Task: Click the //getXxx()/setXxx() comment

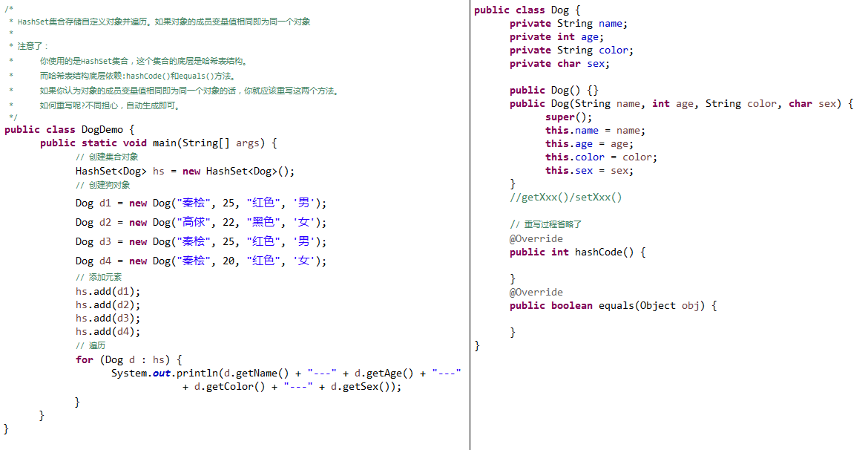Action: coord(566,198)
